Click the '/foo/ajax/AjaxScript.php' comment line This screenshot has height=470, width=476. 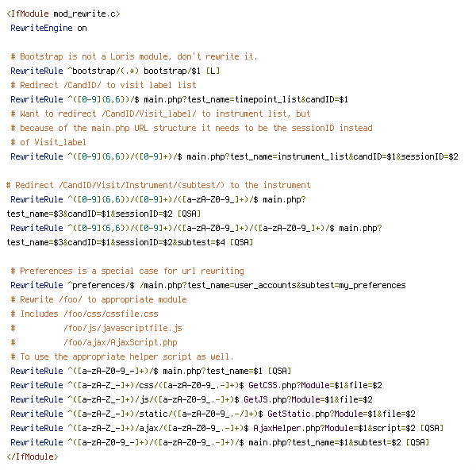[94, 342]
